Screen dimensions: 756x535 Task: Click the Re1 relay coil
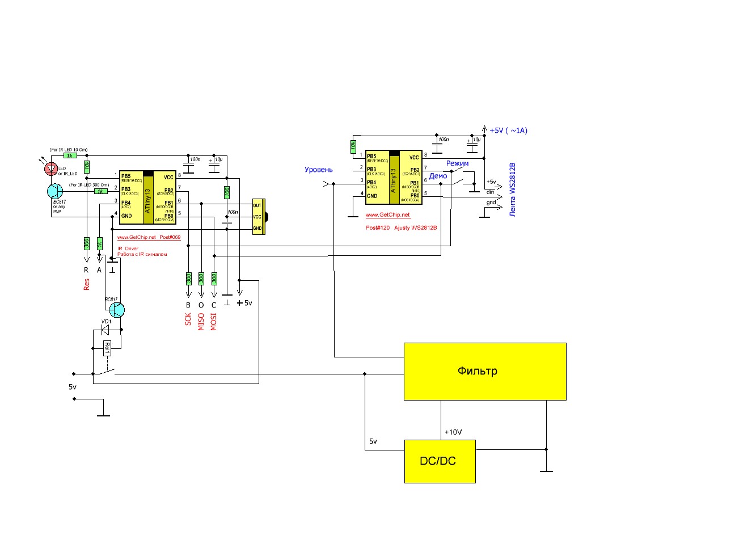[x=107, y=348]
